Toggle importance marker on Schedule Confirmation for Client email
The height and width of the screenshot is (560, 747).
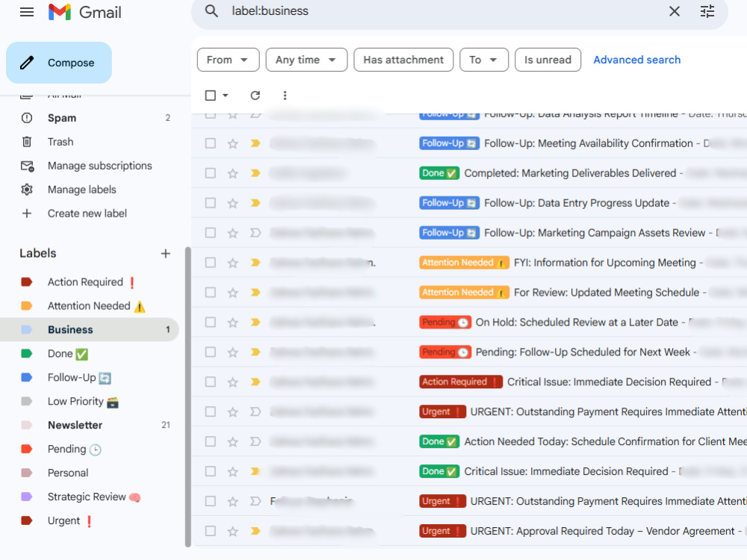point(255,441)
